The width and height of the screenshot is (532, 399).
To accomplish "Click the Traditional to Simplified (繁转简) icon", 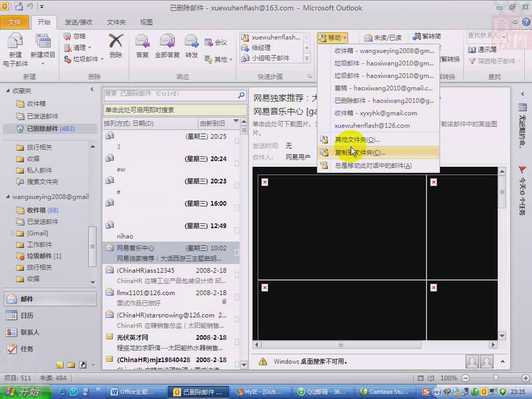I will [x=417, y=36].
